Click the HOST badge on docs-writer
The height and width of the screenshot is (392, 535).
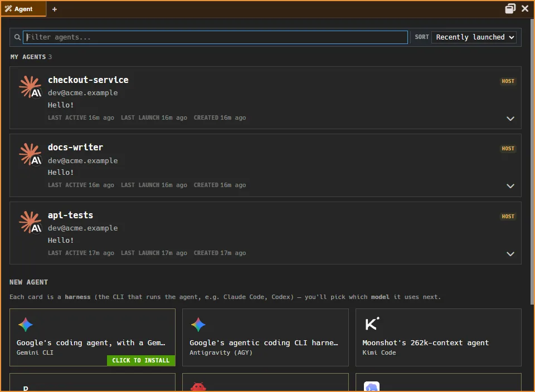[508, 149]
